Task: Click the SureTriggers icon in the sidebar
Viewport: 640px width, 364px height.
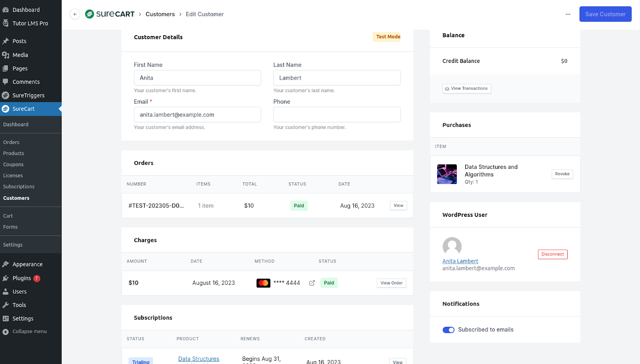Action: (6, 95)
